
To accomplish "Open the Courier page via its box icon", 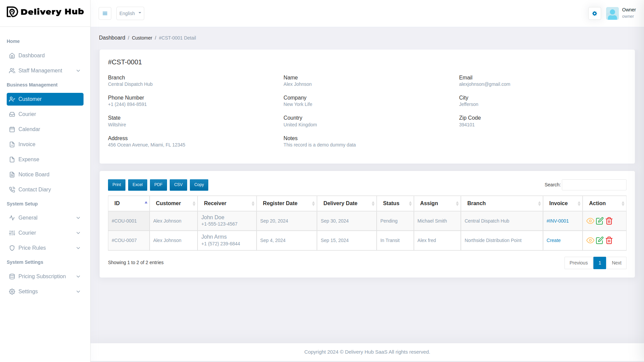I will tap(12, 114).
